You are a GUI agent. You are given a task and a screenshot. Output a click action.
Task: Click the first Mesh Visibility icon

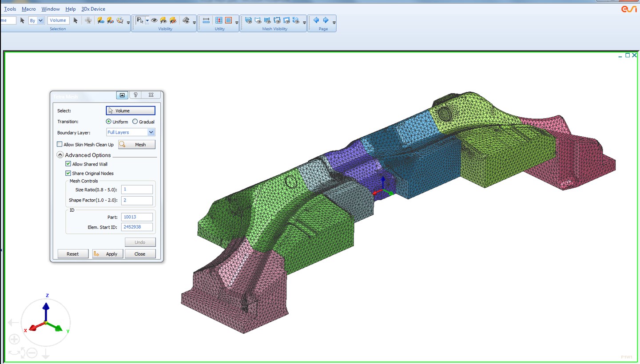click(249, 20)
